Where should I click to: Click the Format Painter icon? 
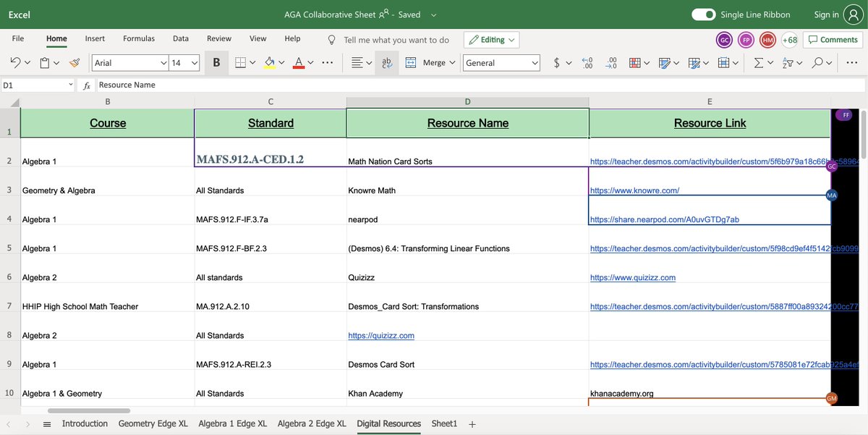pyautogui.click(x=73, y=62)
